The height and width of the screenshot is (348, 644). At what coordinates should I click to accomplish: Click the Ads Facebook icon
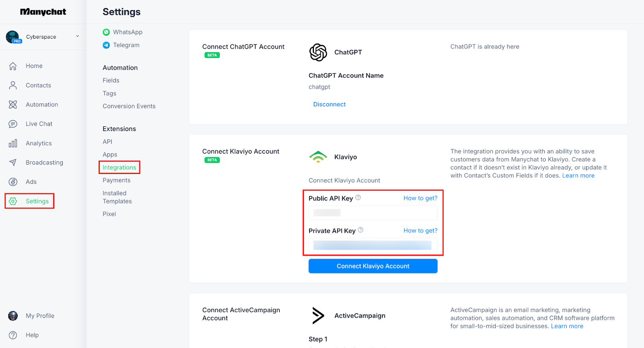point(13,182)
